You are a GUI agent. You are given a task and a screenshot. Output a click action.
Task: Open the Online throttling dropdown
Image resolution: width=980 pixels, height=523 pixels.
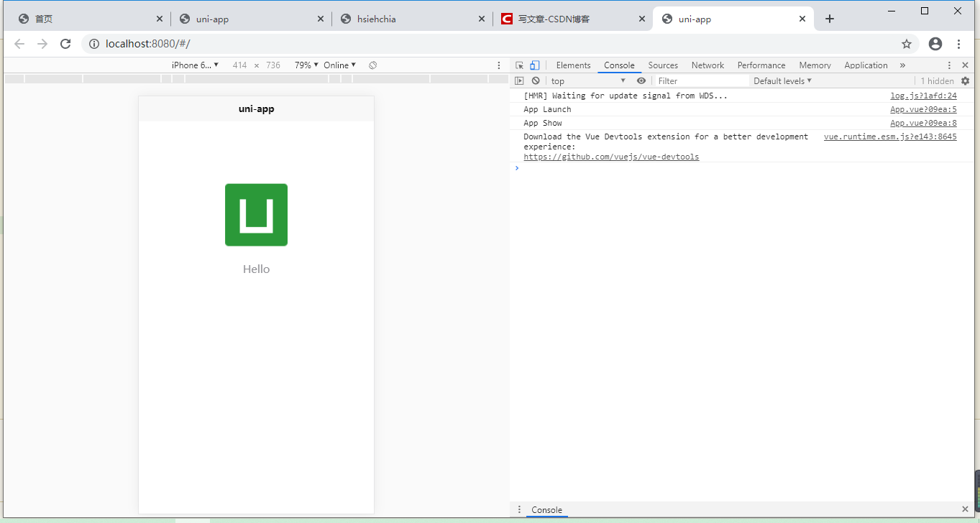coord(339,65)
